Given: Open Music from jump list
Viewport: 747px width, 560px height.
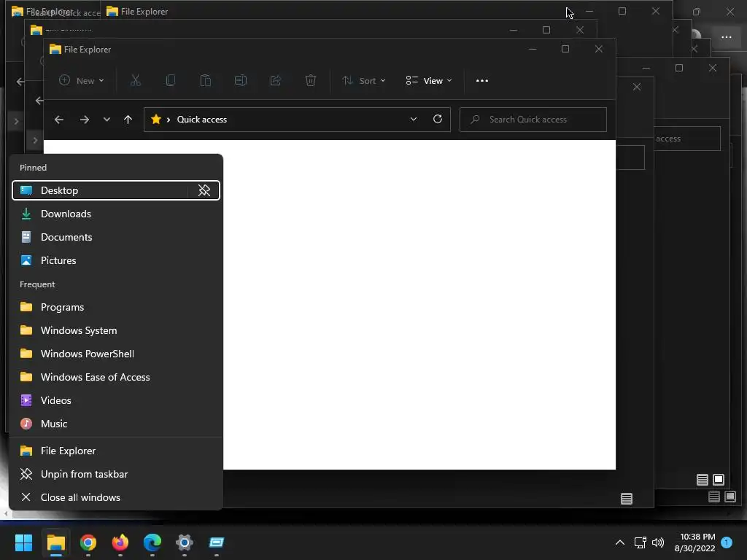Looking at the screenshot, I should (116, 424).
